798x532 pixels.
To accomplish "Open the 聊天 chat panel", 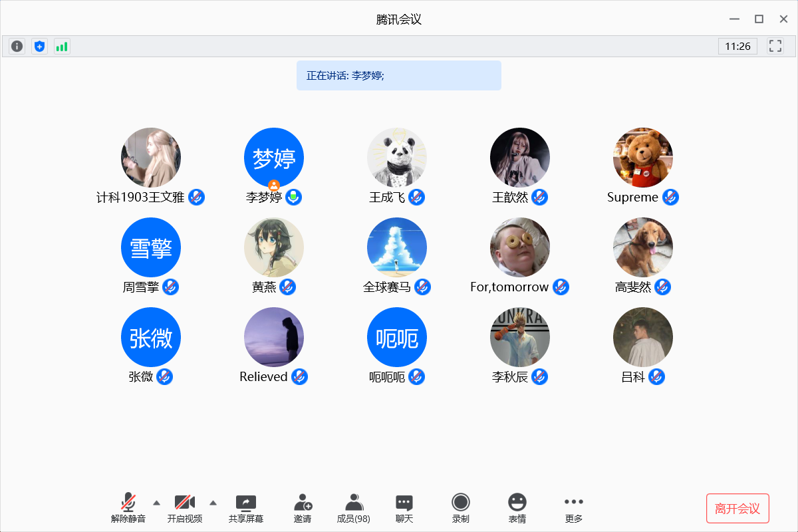I will 404,508.
